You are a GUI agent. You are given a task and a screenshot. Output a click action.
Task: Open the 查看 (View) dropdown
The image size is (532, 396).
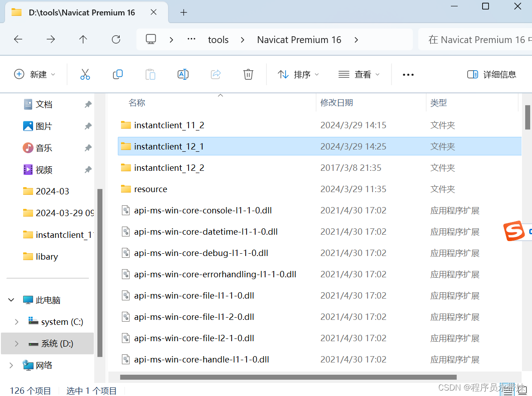coord(359,74)
